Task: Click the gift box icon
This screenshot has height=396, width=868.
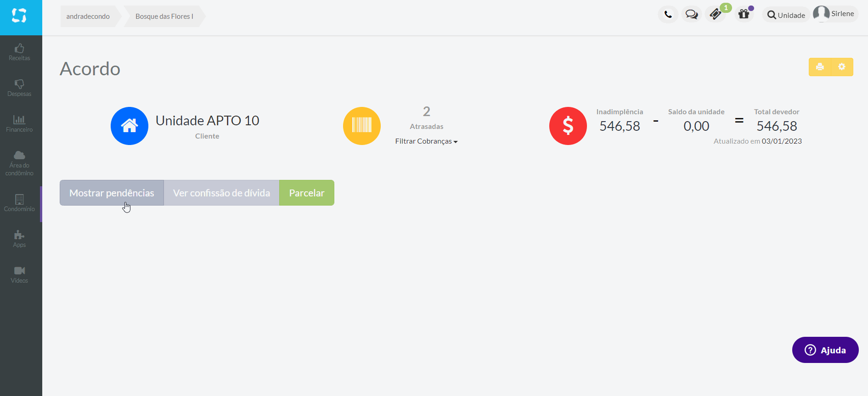Action: coord(744,15)
